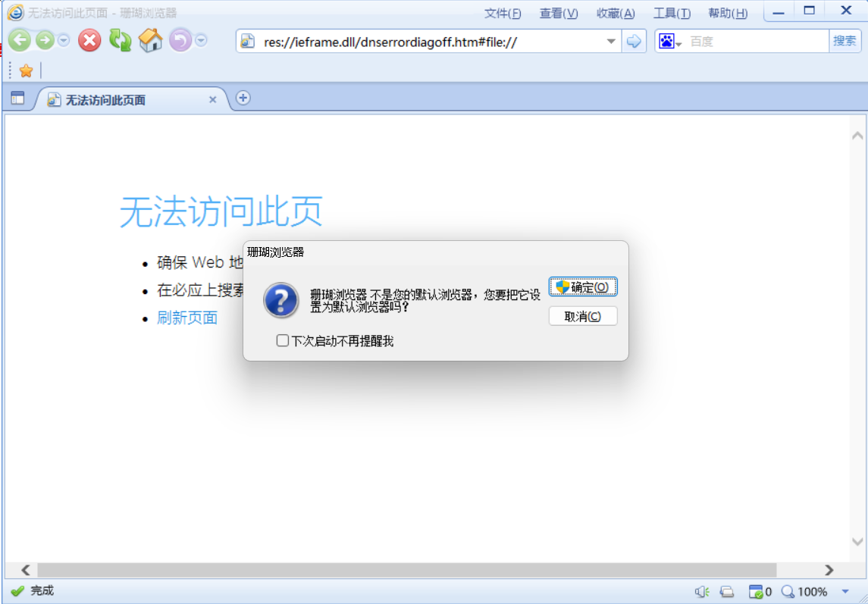Click the page icon in address bar
868x604 pixels.
[247, 42]
